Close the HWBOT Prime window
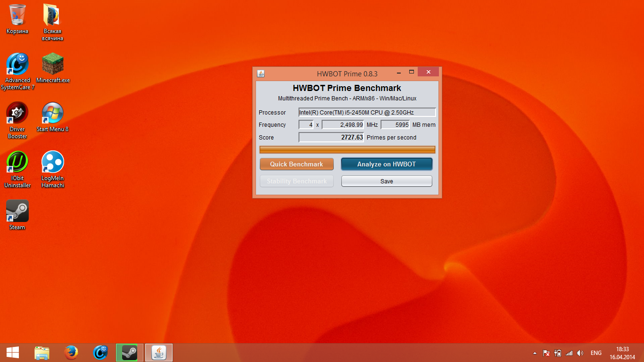Image resolution: width=644 pixels, height=362 pixels. [428, 72]
